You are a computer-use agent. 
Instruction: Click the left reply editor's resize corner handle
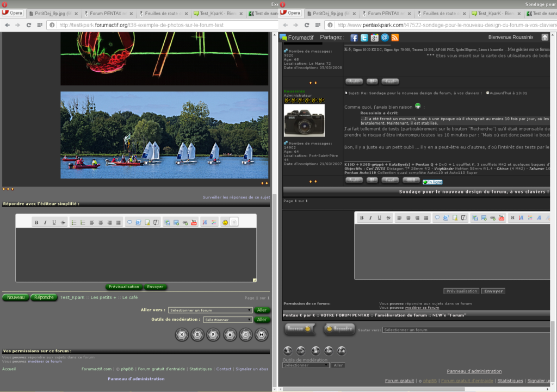tap(255, 280)
